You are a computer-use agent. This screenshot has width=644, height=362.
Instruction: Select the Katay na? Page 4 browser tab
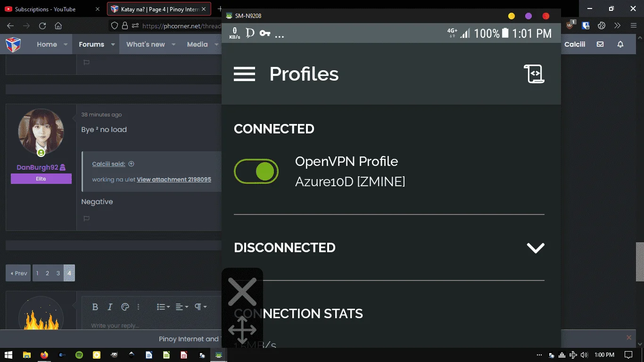click(x=159, y=9)
